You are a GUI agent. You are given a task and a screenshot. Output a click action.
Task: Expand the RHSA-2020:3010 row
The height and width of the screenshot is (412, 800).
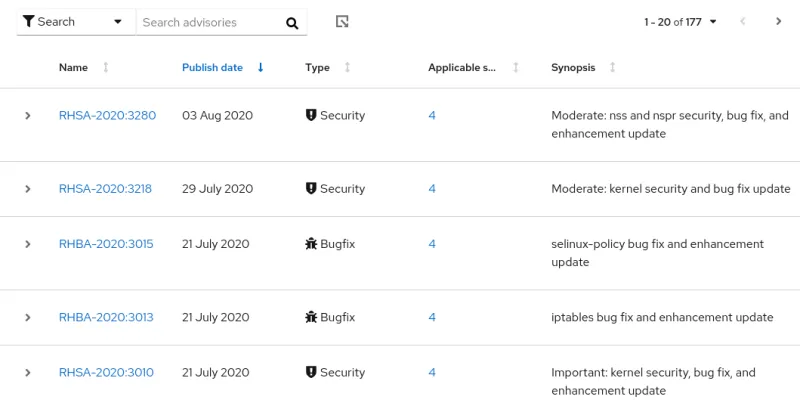pyautogui.click(x=28, y=373)
